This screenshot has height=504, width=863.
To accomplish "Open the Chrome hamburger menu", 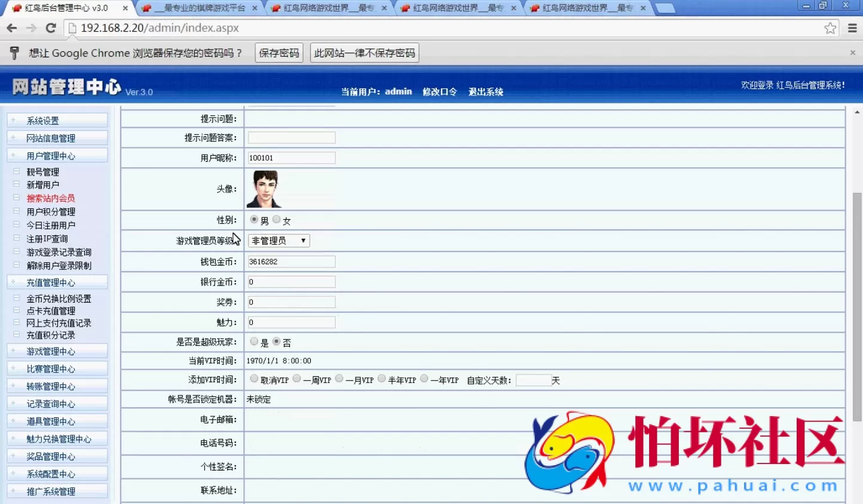I will click(852, 27).
